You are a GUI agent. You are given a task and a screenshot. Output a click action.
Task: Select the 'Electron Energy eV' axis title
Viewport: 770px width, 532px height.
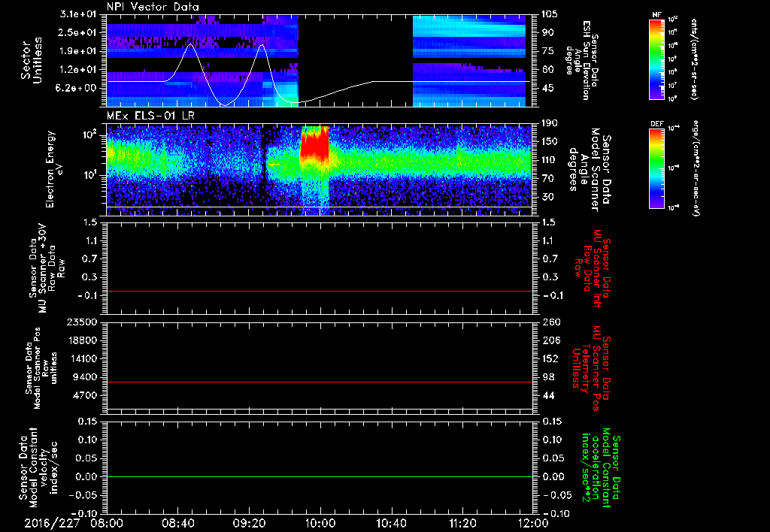[x=55, y=169]
